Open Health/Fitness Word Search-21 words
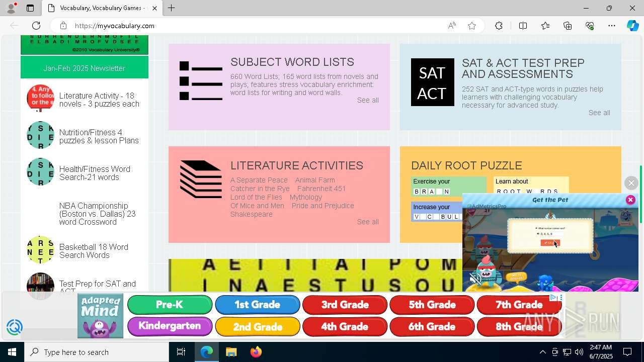The width and height of the screenshot is (644, 362). click(95, 173)
